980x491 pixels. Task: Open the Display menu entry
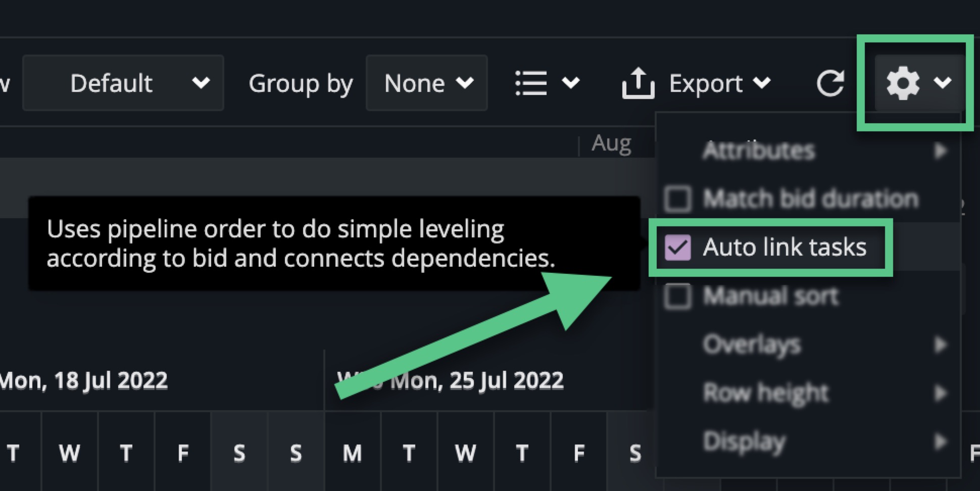(x=744, y=441)
